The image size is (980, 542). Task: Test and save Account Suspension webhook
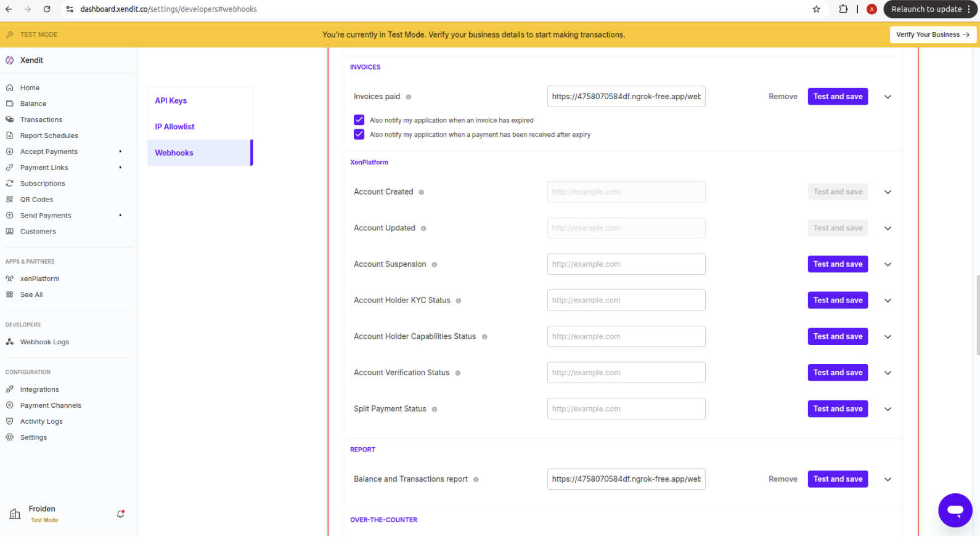click(x=838, y=264)
